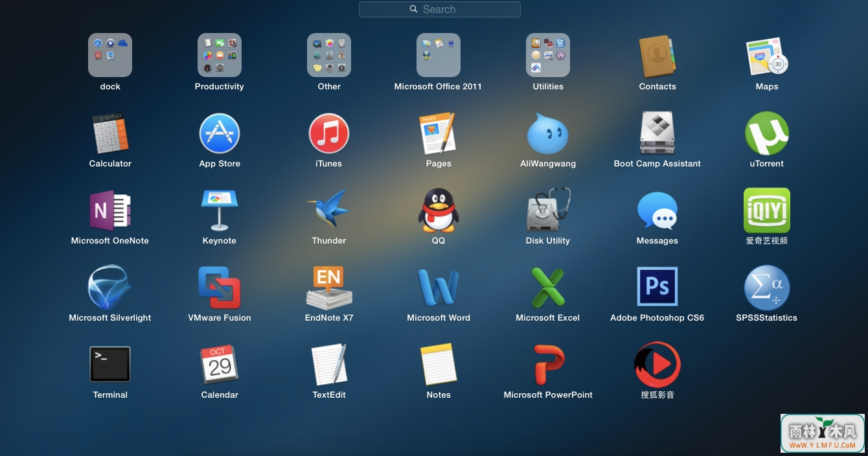Launch the Contacts app
Screen dimensions: 868x456
click(x=657, y=56)
